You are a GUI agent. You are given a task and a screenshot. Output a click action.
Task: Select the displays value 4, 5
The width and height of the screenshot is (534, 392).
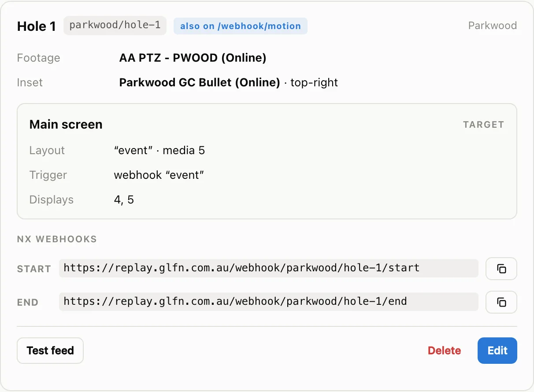click(124, 200)
